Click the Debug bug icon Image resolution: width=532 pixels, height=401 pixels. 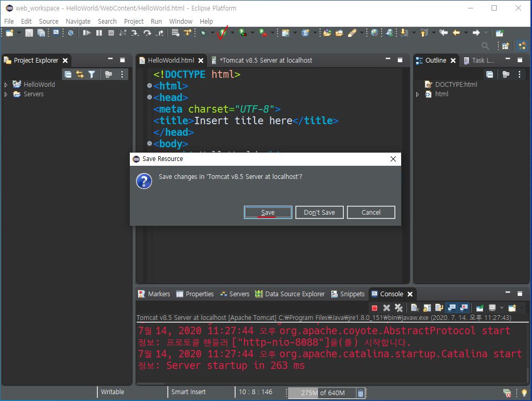click(203, 33)
